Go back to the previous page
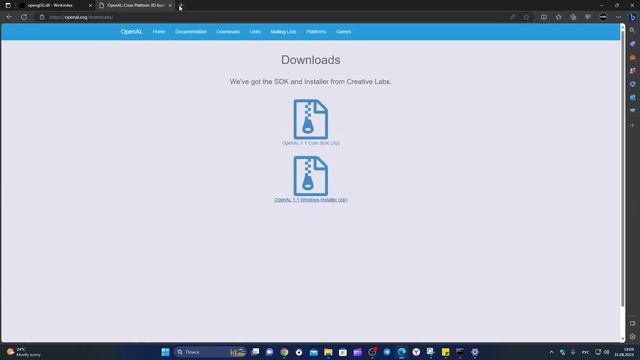The width and height of the screenshot is (640, 360). pyautogui.click(x=9, y=17)
